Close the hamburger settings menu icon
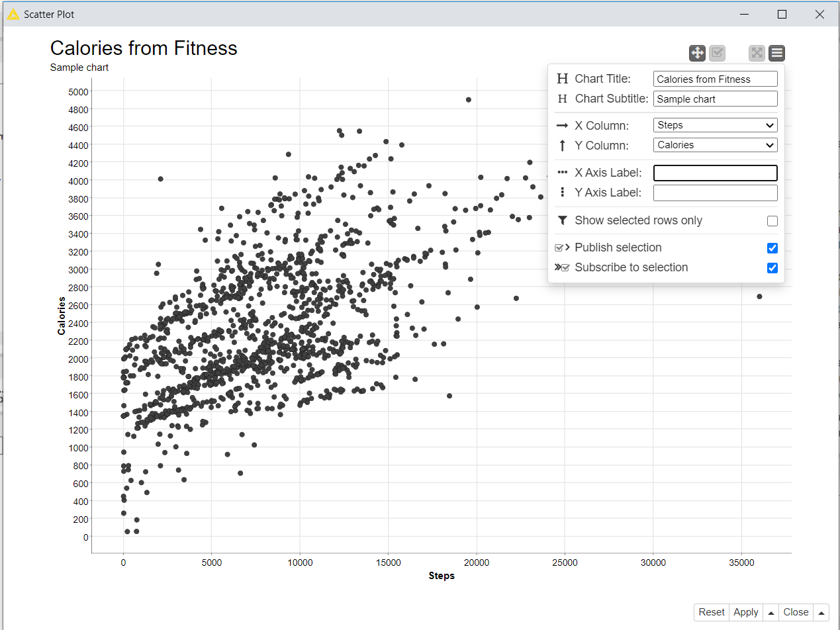The width and height of the screenshot is (840, 630). [x=777, y=54]
